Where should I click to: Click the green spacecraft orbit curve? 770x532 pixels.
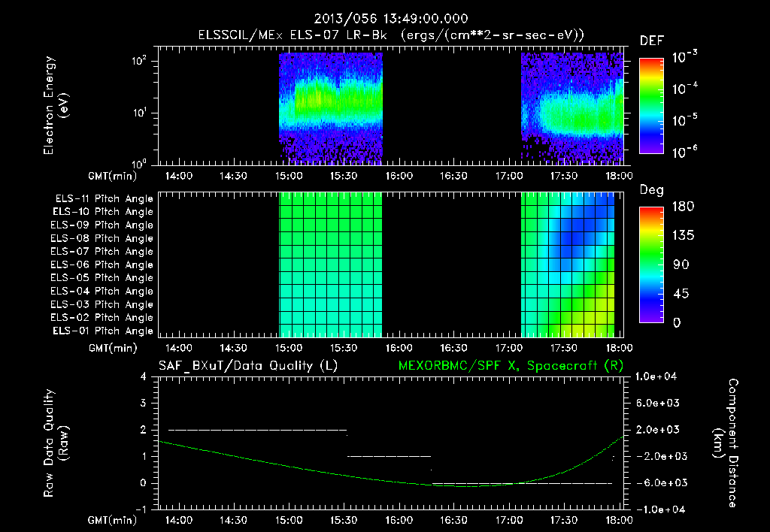click(391, 482)
